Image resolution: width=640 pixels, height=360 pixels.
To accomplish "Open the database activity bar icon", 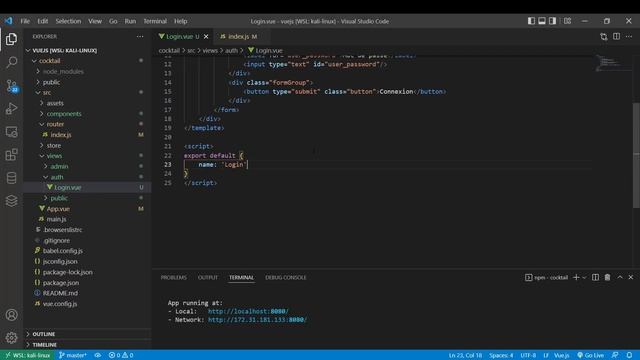I will pyautogui.click(x=11, y=178).
